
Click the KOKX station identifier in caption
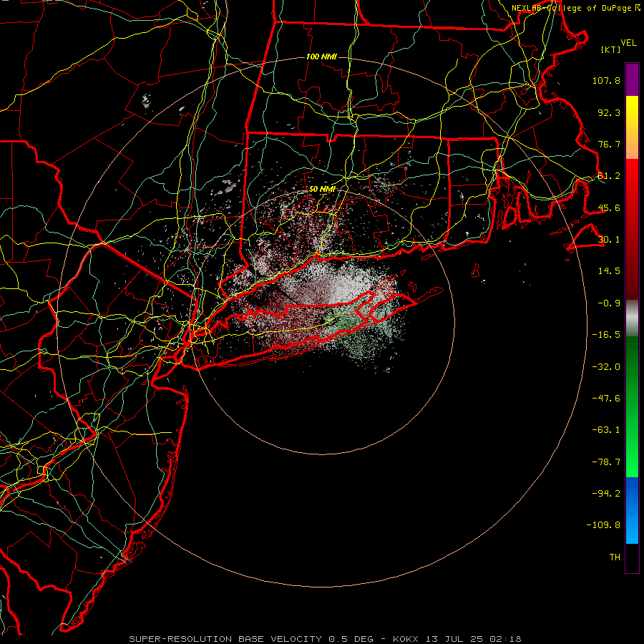pyautogui.click(x=406, y=639)
